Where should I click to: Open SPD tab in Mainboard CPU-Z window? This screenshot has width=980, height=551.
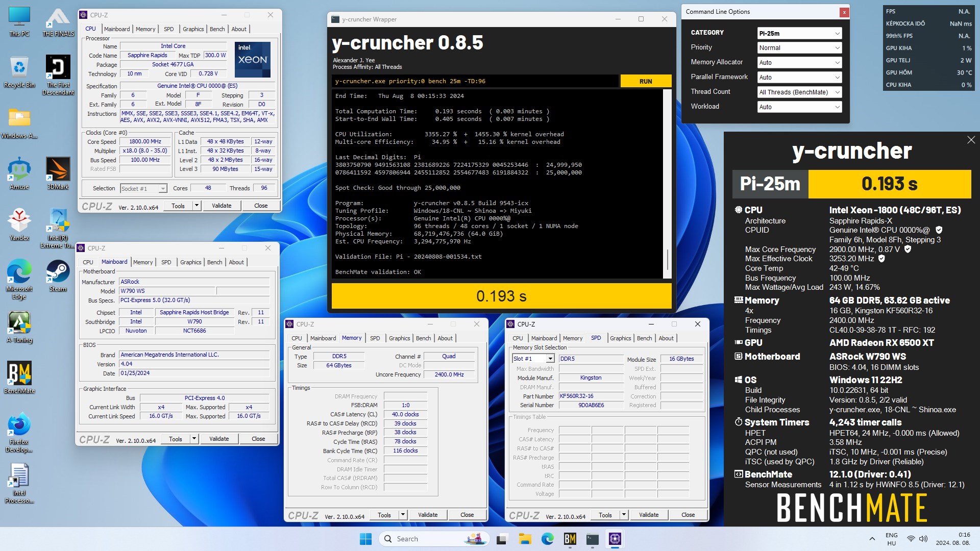166,262
